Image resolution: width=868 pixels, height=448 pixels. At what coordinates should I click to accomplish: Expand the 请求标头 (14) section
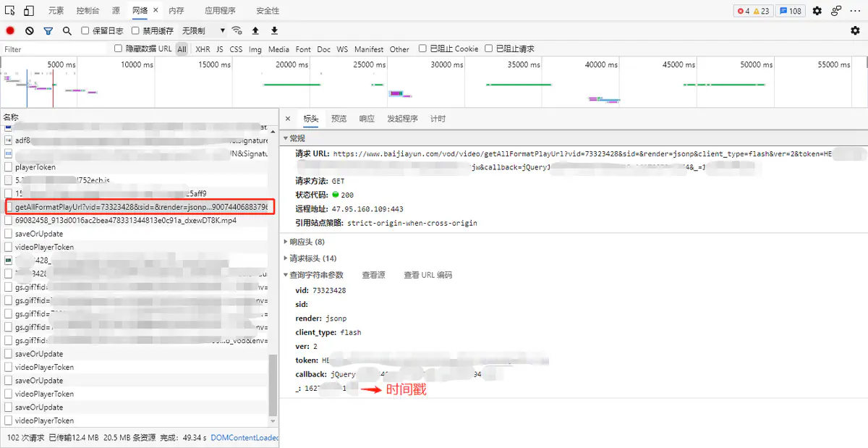(312, 258)
